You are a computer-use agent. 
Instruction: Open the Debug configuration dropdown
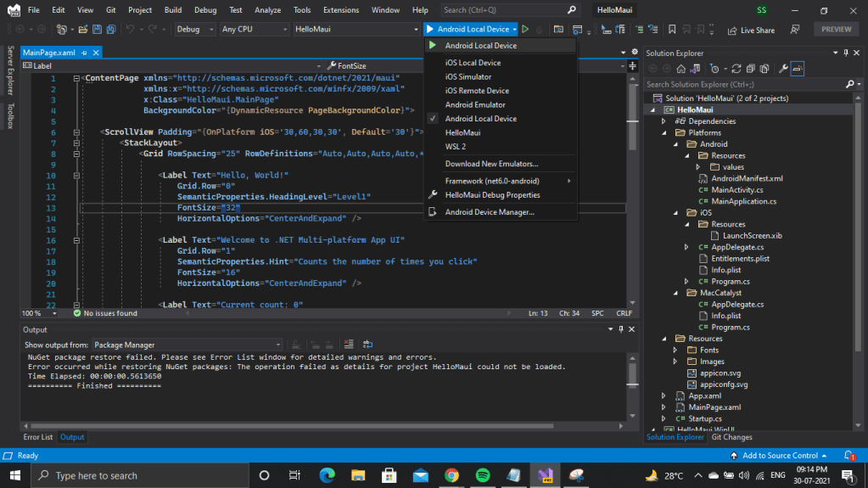[x=196, y=30]
